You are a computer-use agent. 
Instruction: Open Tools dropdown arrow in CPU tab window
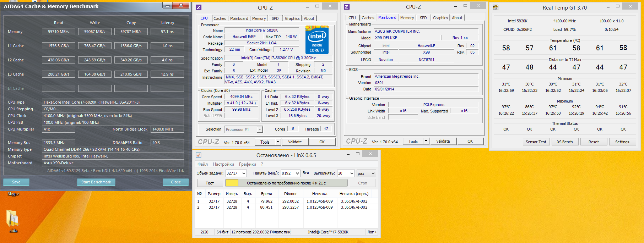pos(278,142)
